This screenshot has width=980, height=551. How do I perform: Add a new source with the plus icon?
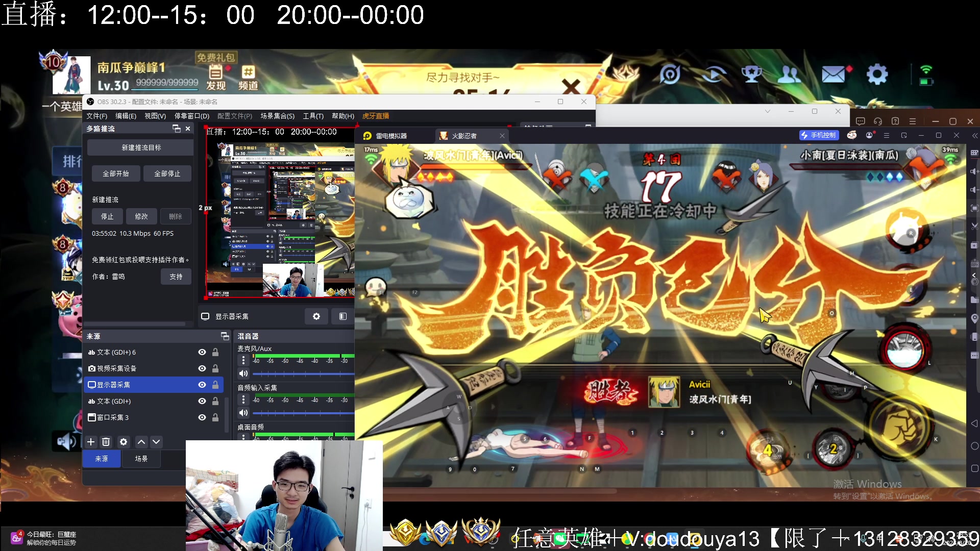tap(91, 442)
